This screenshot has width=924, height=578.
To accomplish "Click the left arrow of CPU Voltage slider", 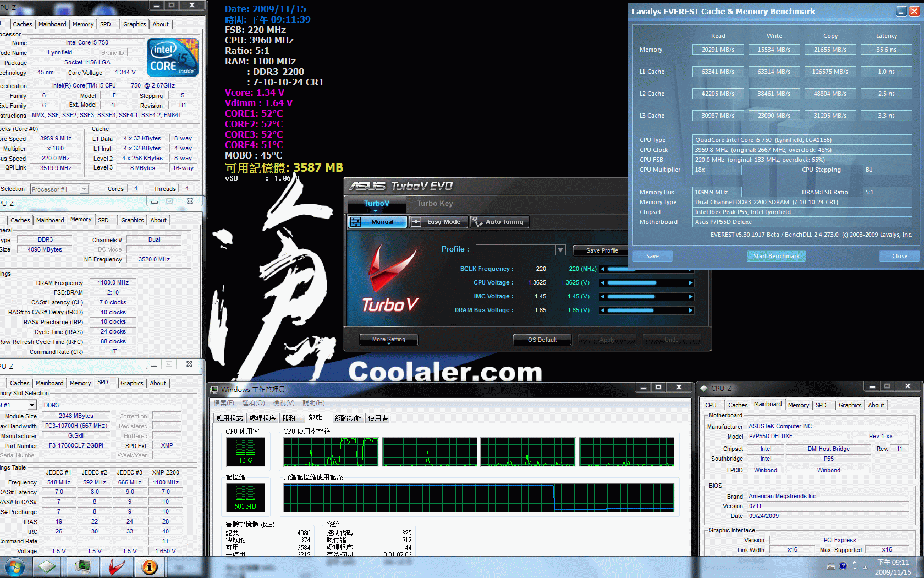I will click(x=603, y=283).
